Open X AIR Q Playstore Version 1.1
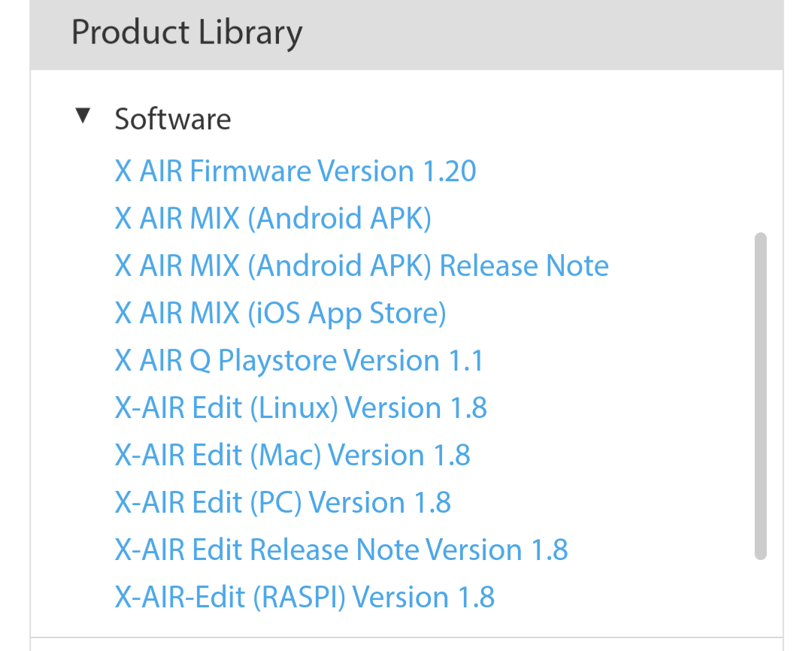 point(299,361)
